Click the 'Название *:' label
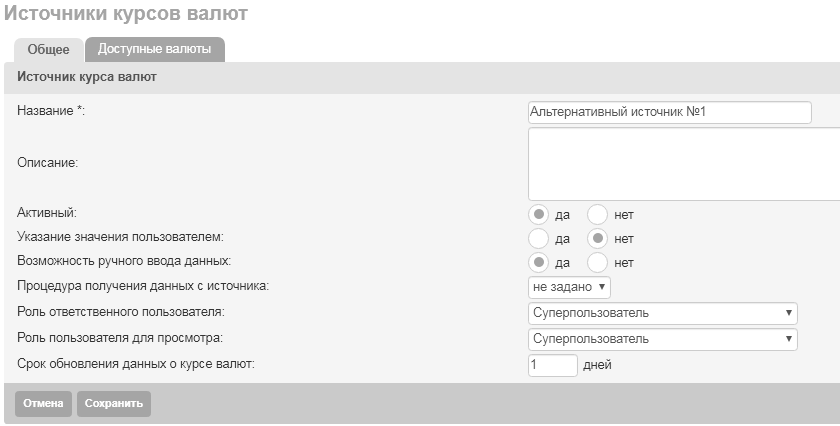Image resolution: width=840 pixels, height=426 pixels. pos(51,111)
